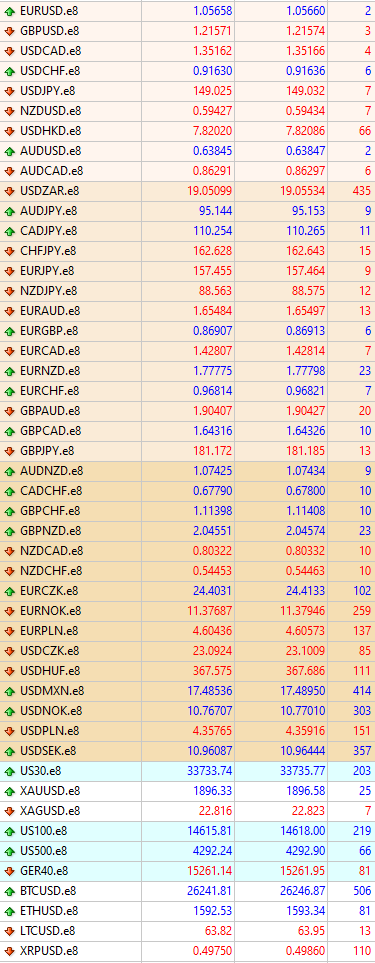
Task: Click the red down arrow beside USDHUF.e8
Action: coord(9,671)
